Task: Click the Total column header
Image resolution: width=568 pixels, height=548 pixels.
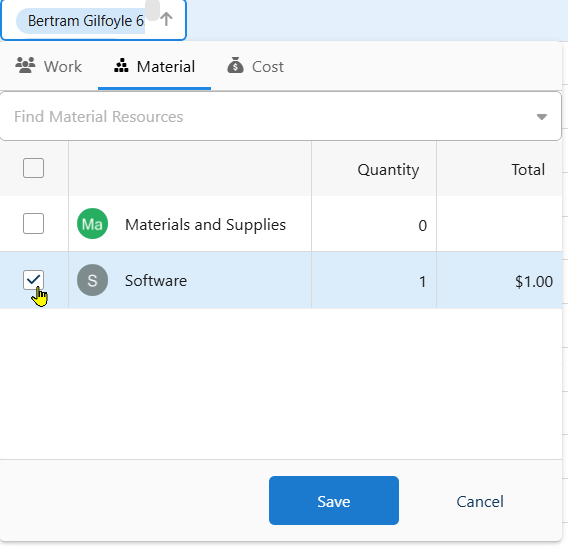Action: (x=528, y=170)
